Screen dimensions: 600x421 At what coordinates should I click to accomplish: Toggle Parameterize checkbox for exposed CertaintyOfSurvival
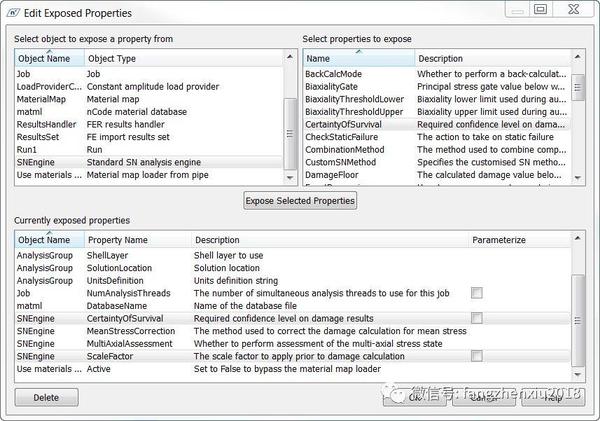tap(477, 318)
